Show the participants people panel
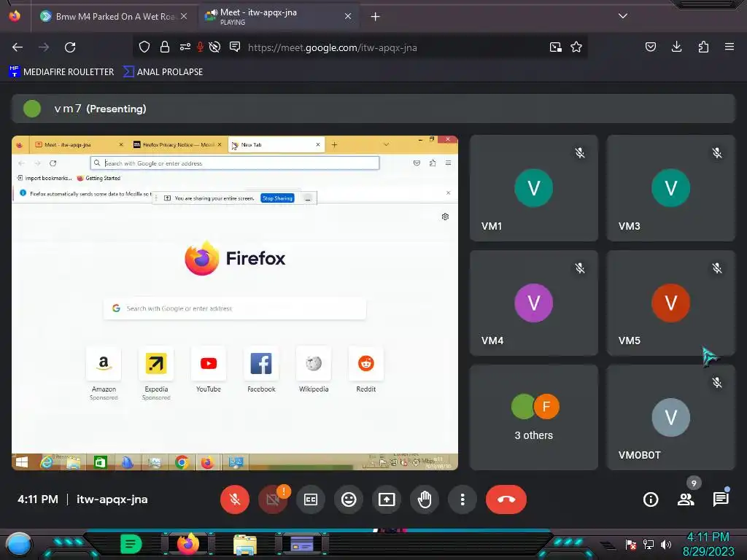 coord(686,499)
